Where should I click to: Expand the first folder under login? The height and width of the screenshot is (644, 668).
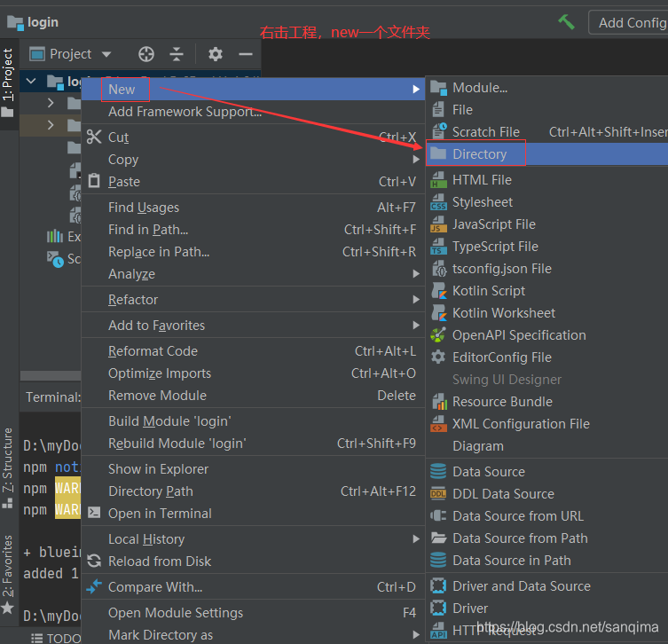pos(51,103)
